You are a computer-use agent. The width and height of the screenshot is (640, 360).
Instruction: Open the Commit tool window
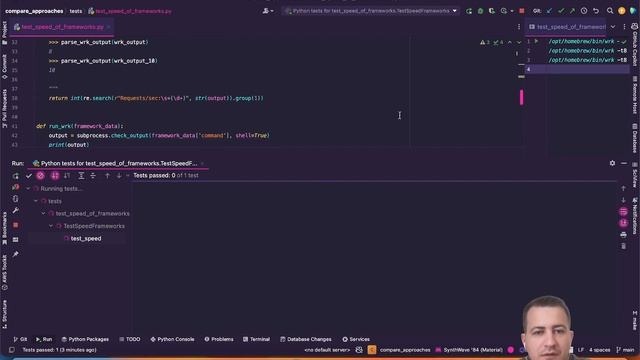(x=4, y=67)
